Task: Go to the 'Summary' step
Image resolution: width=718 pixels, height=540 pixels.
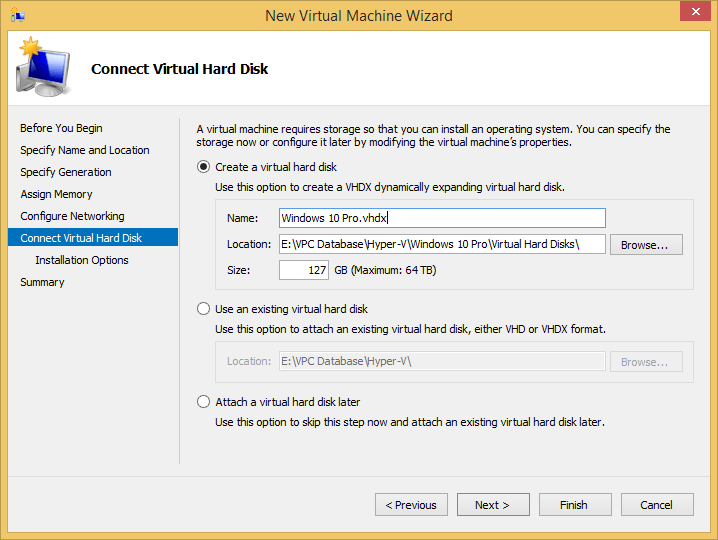Action: pyautogui.click(x=42, y=282)
